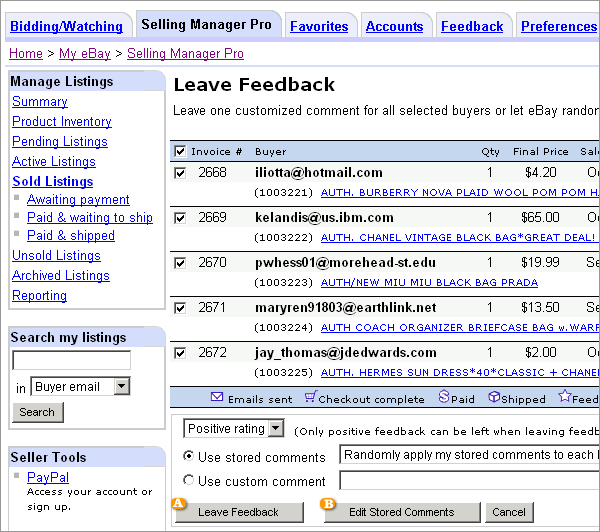
Task: Uncheck invoice 2670 checkbox
Action: [x=180, y=263]
